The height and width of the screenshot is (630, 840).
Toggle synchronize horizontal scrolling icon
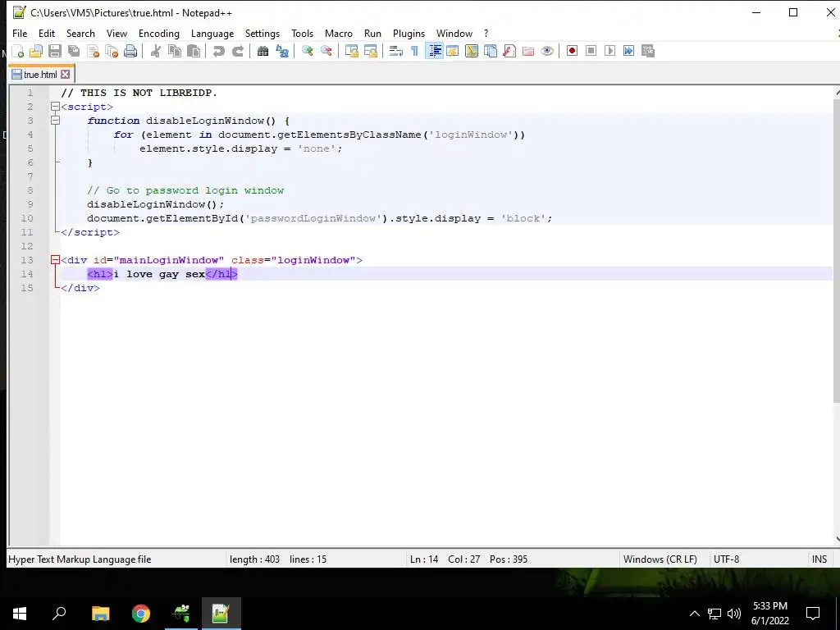point(371,51)
